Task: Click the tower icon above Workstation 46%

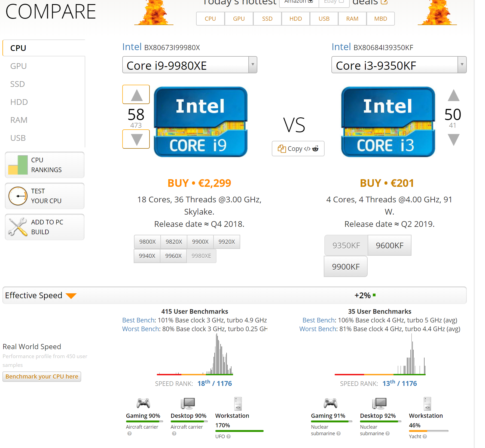Action: 427,404
